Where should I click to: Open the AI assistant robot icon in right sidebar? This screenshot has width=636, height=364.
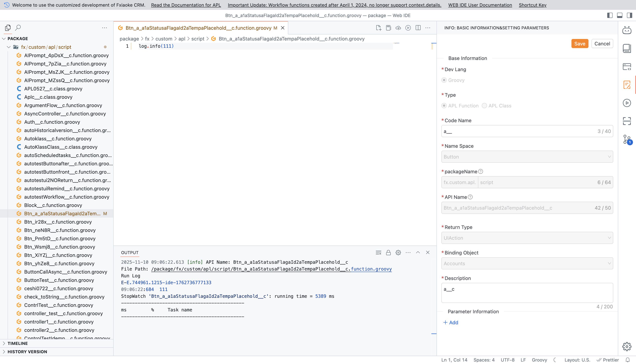click(627, 30)
